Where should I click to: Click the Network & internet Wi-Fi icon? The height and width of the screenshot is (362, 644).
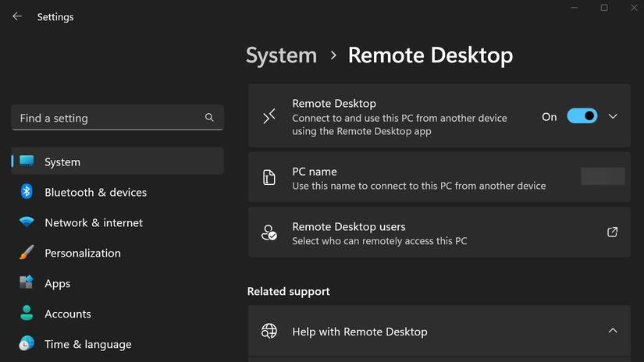point(27,222)
